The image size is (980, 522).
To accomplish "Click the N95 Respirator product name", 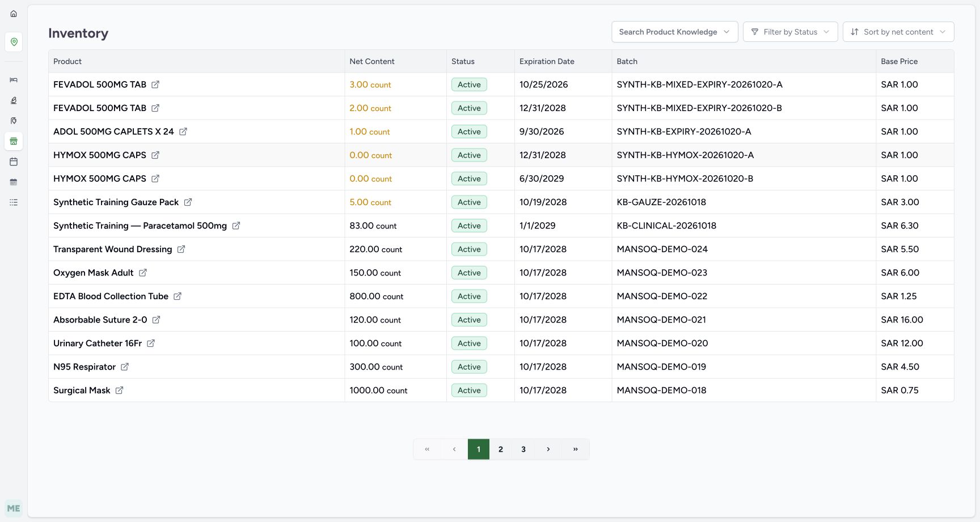I will pos(85,367).
